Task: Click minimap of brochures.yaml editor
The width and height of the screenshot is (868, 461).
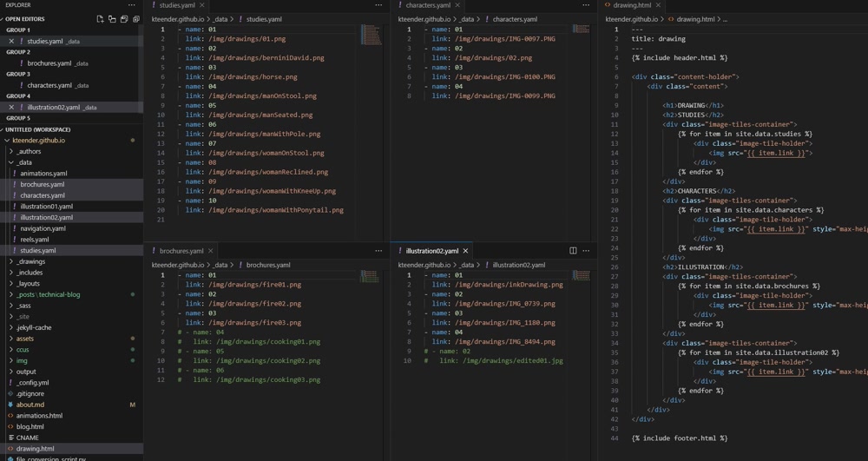Action: tap(370, 276)
